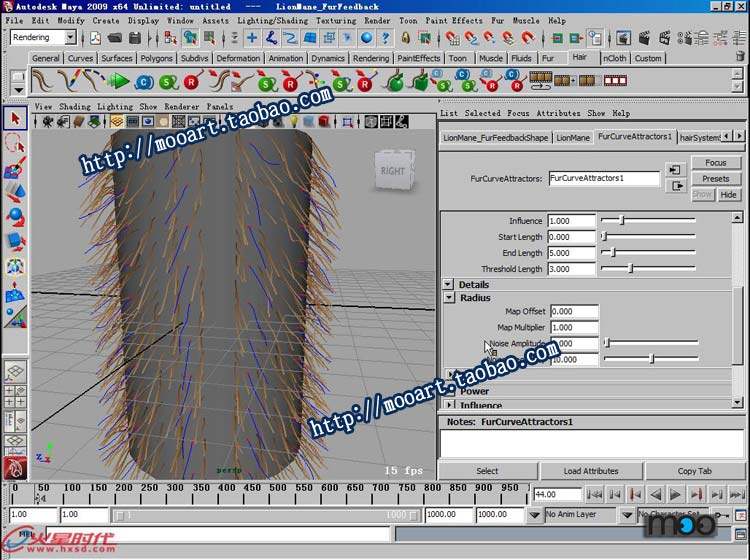Open the Anim Layer dropdown arrow

(x=534, y=516)
